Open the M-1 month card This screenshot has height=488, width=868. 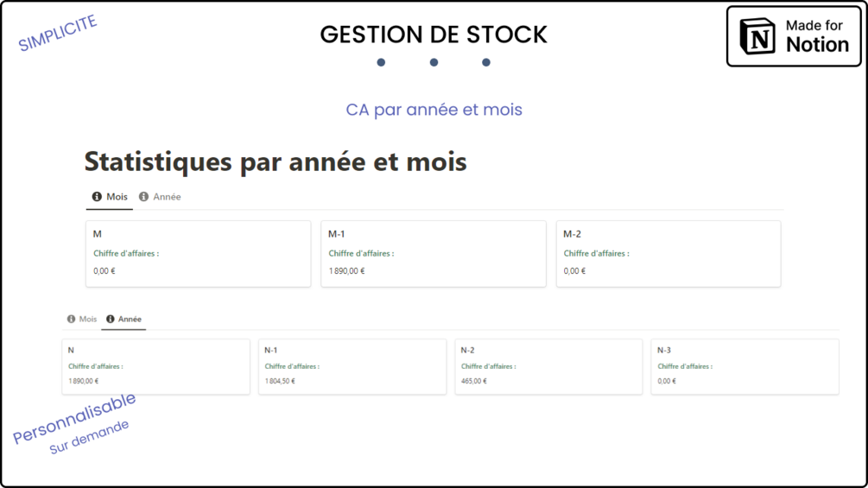(x=434, y=253)
